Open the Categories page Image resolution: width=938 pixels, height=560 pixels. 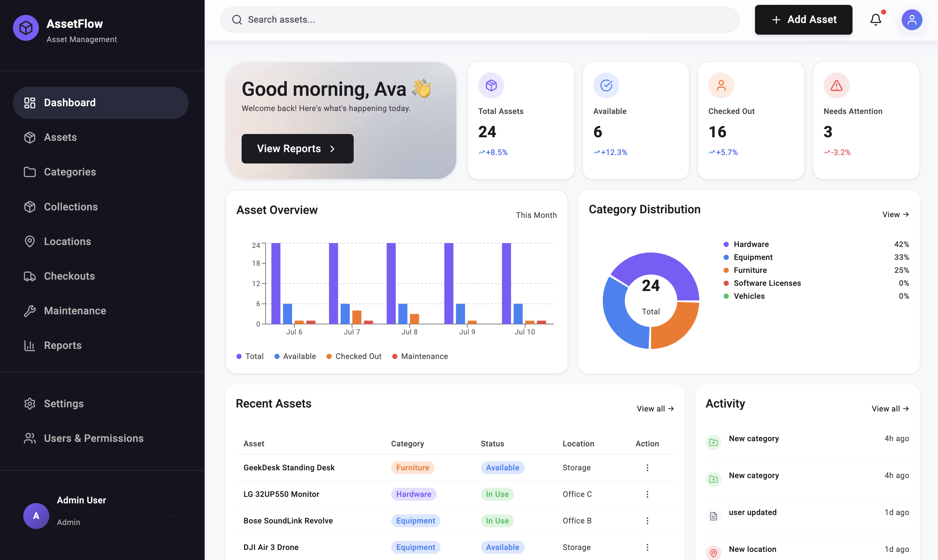(x=100, y=172)
